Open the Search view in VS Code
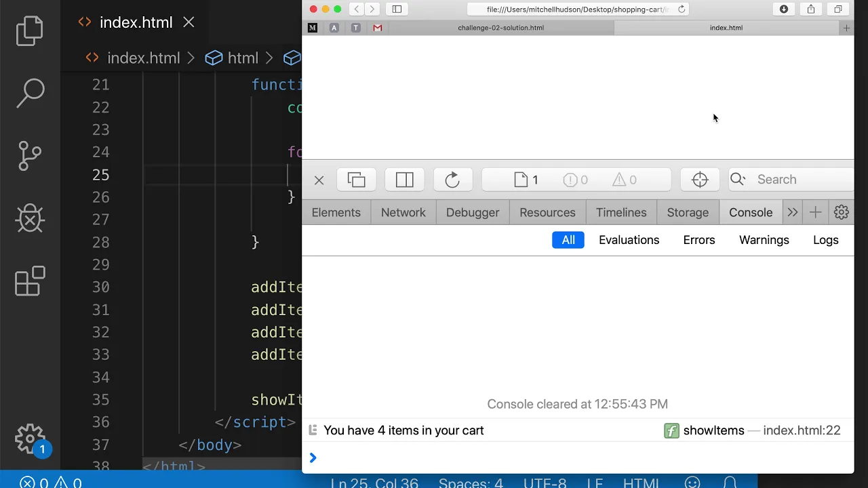Viewport: 868px width, 488px height. pyautogui.click(x=30, y=94)
